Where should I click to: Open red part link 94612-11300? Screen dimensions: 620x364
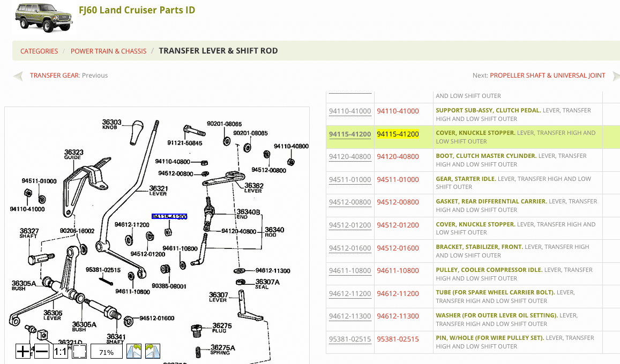tap(398, 316)
